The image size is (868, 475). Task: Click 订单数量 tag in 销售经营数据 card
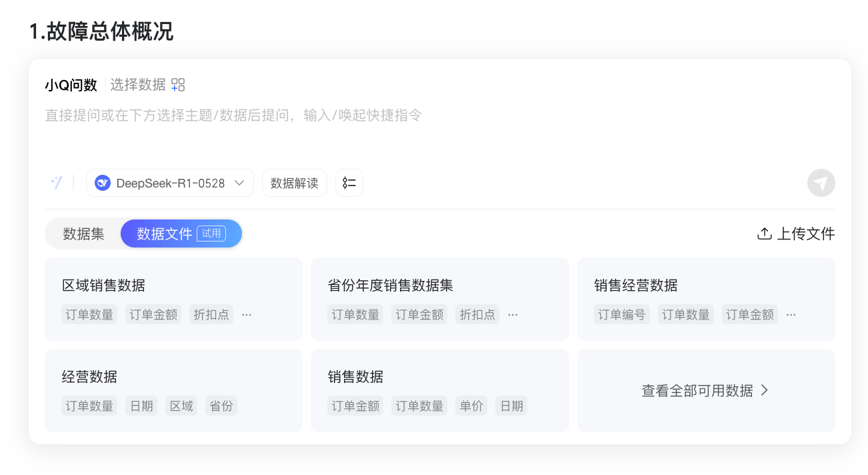click(x=686, y=315)
